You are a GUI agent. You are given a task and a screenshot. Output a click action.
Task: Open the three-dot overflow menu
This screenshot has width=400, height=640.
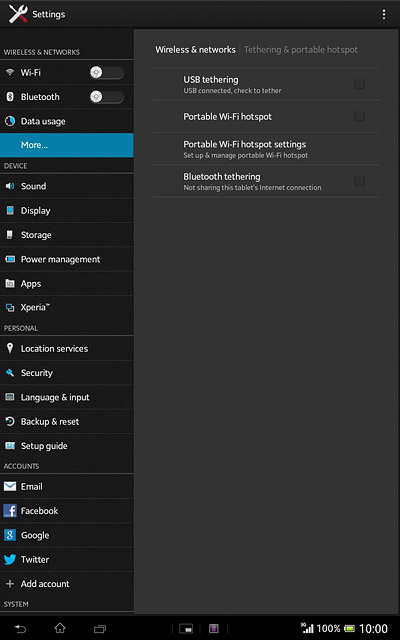point(383,14)
